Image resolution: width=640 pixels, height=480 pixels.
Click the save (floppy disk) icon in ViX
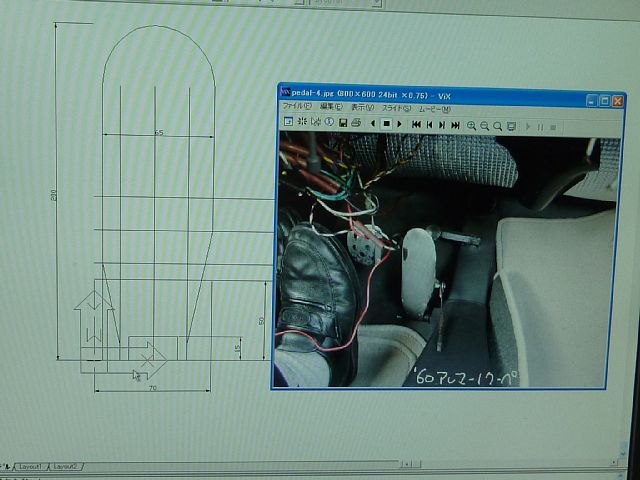tap(343, 123)
